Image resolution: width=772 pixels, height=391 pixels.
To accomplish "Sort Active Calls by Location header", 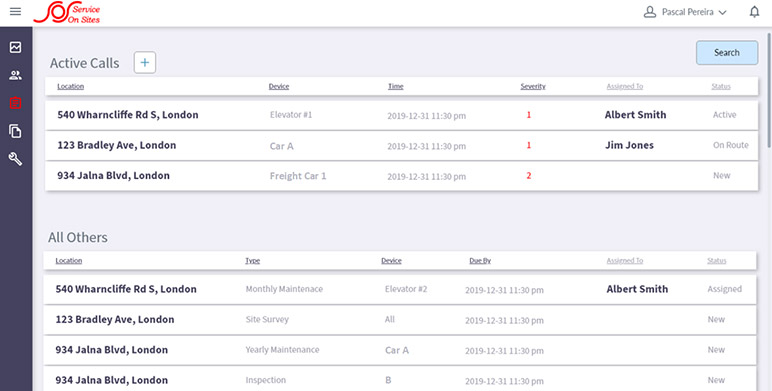I will click(70, 86).
